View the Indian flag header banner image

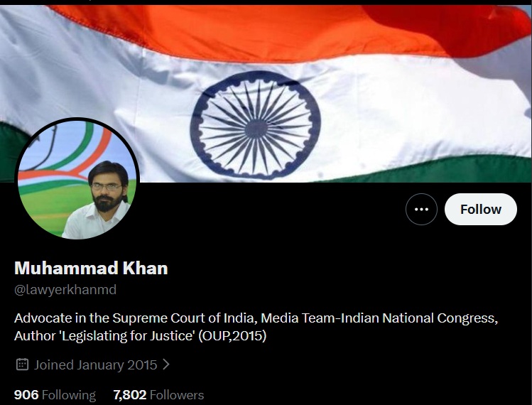(x=266, y=93)
